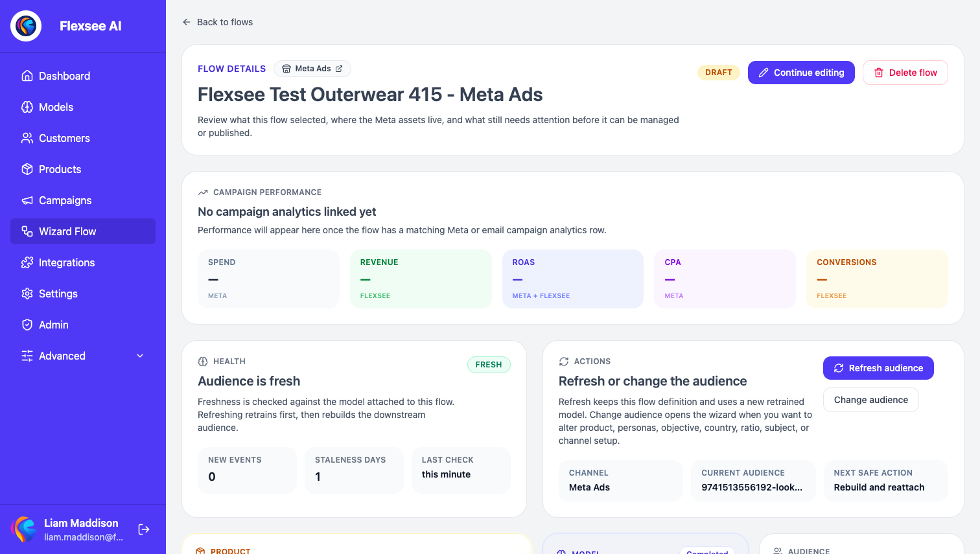Navigate to Products
Image resolution: width=980 pixels, height=554 pixels.
coord(83,169)
